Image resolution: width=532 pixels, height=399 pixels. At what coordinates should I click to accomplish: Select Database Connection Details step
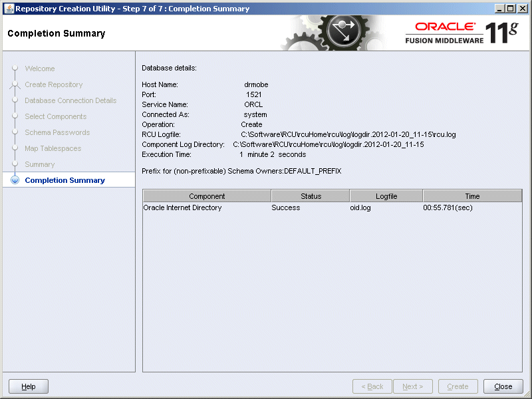70,100
